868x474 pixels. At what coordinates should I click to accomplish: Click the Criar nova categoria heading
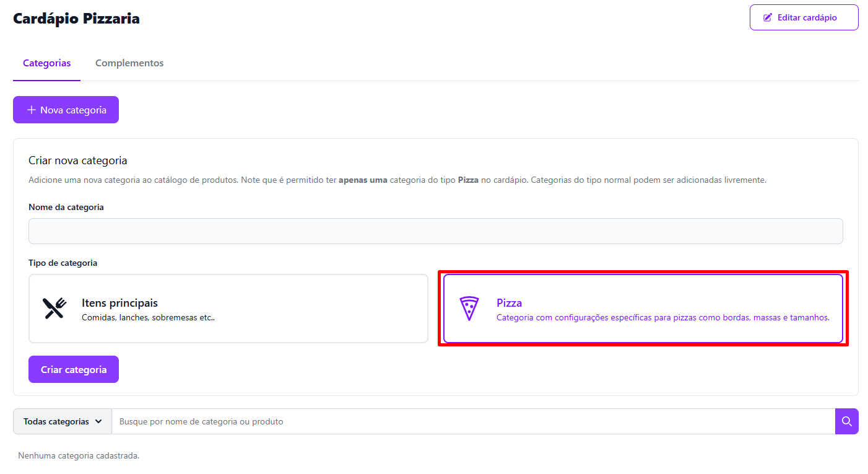click(x=78, y=160)
